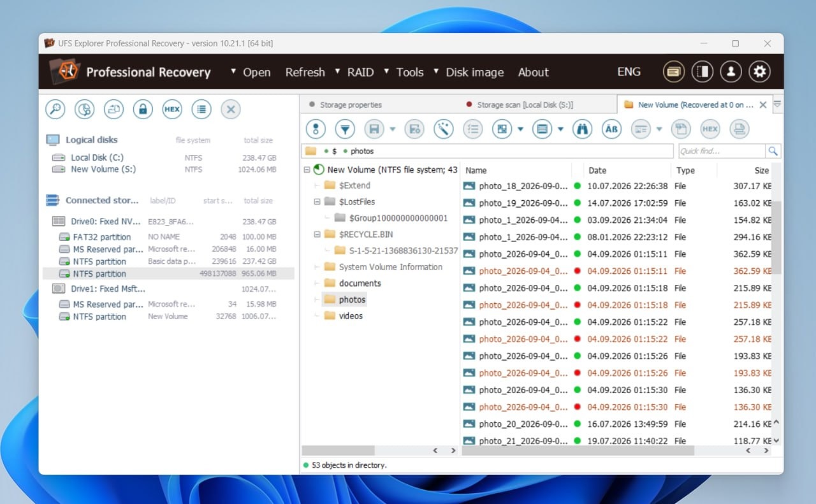Screen dimensions: 816x504
Task: Click the binoculars find icon in file toolbar
Action: [582, 129]
